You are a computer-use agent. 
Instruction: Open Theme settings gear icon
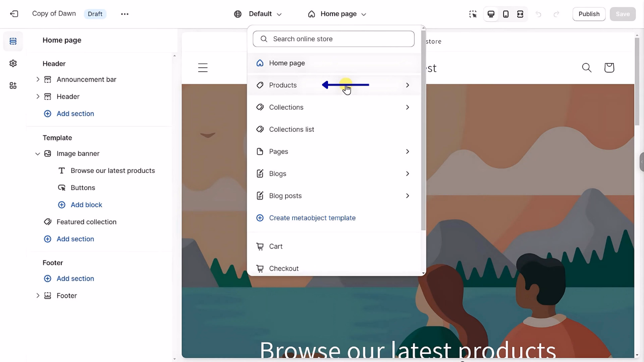(13, 63)
